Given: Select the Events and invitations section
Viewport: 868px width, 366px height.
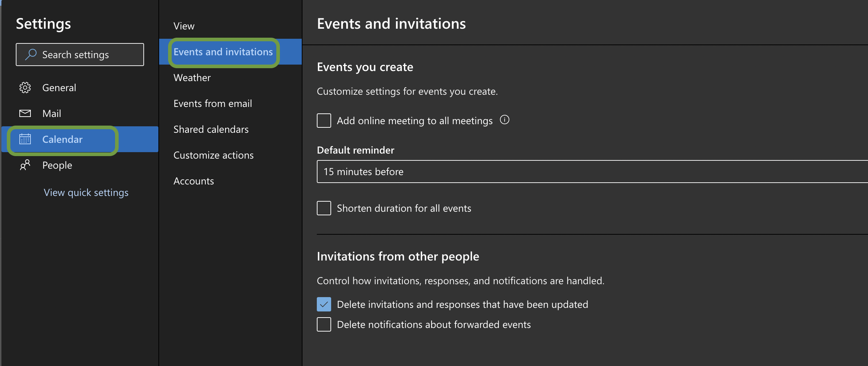Looking at the screenshot, I should click(223, 52).
